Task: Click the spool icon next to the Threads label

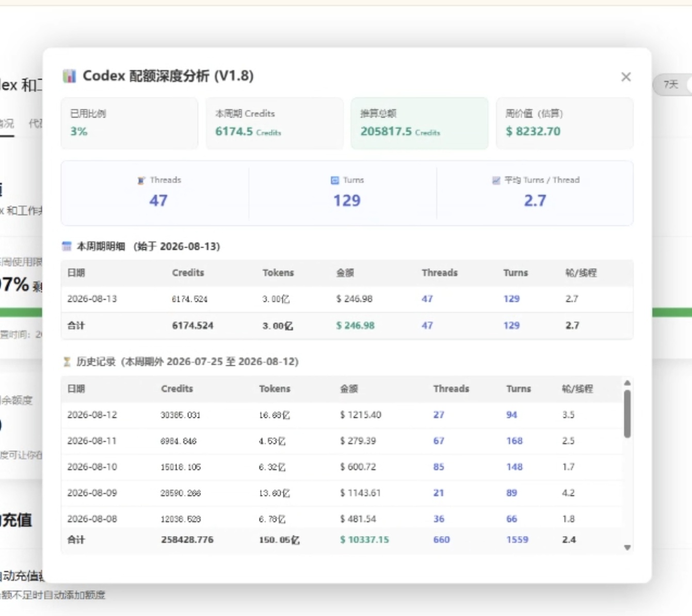Action: tap(141, 181)
